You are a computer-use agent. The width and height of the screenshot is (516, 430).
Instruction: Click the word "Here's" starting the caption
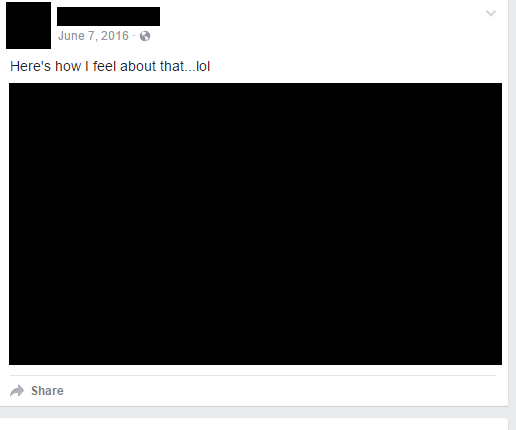(x=30, y=66)
